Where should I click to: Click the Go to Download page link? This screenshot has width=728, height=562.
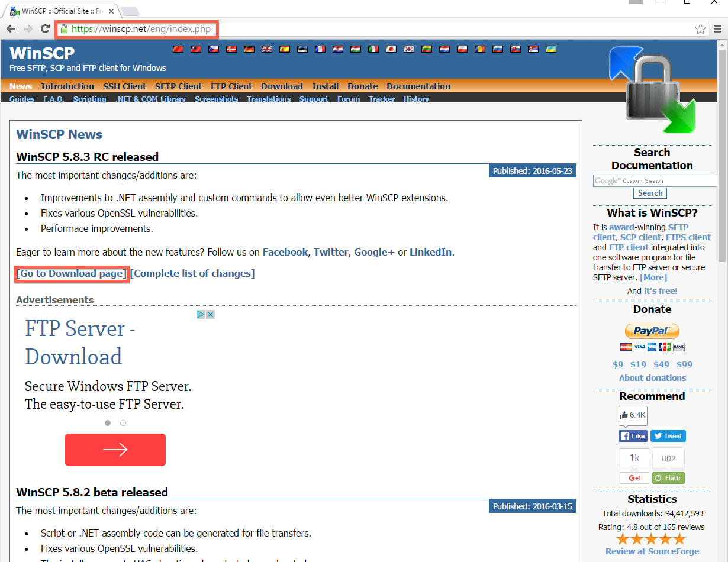click(x=72, y=273)
